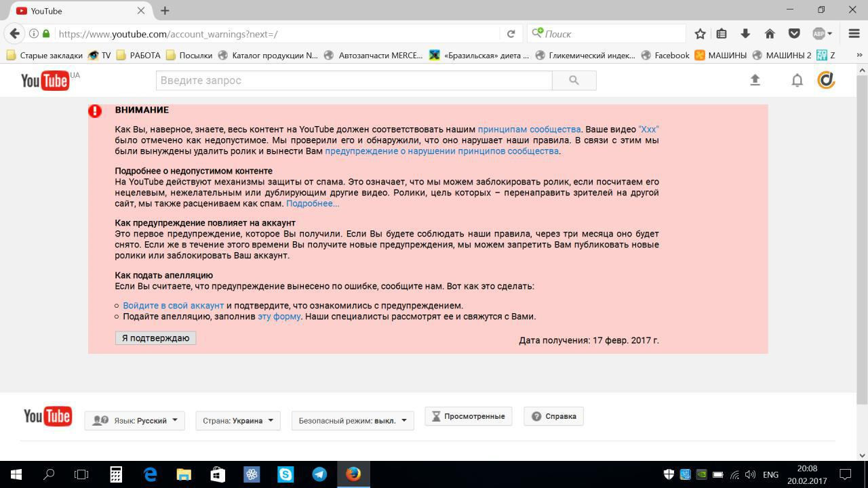868x488 pixels.
Task: Launch Calculator from the taskbar
Action: (116, 474)
